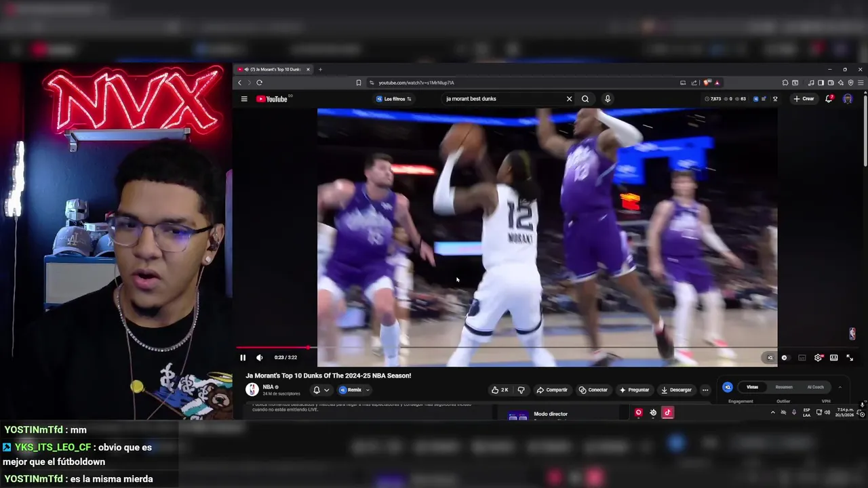Open the NBA channel avatar

[x=252, y=390]
